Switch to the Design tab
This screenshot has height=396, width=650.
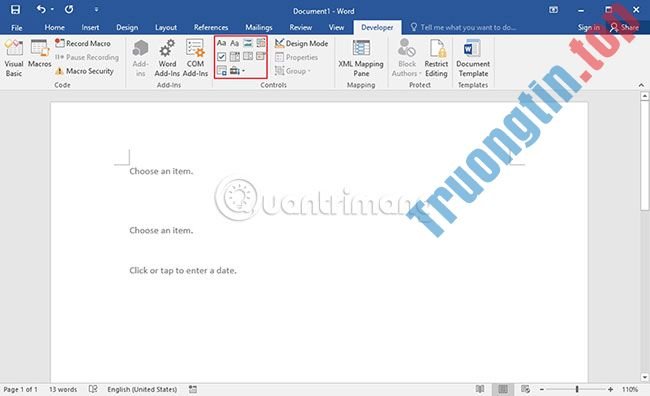coord(127,27)
